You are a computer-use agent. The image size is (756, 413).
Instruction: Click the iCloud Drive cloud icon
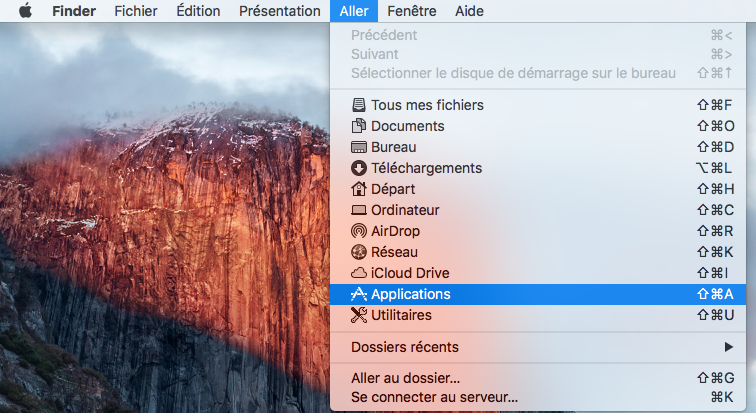pyautogui.click(x=360, y=273)
